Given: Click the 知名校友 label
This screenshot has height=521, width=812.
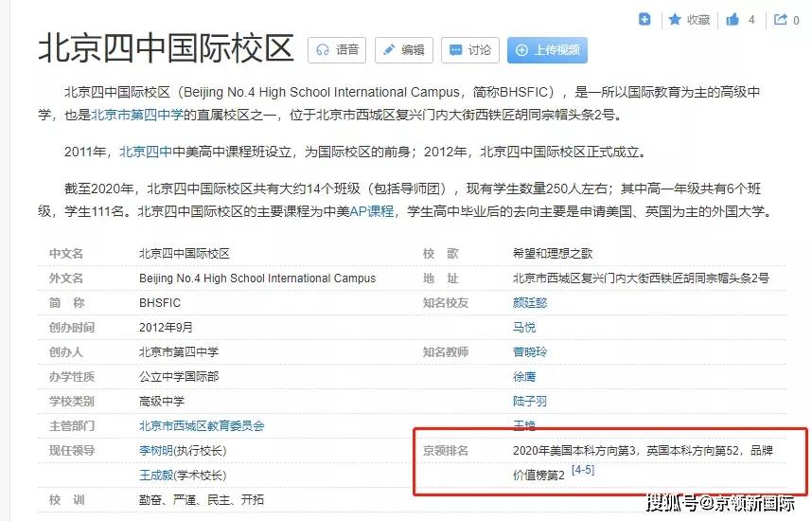Looking at the screenshot, I should click(446, 303).
